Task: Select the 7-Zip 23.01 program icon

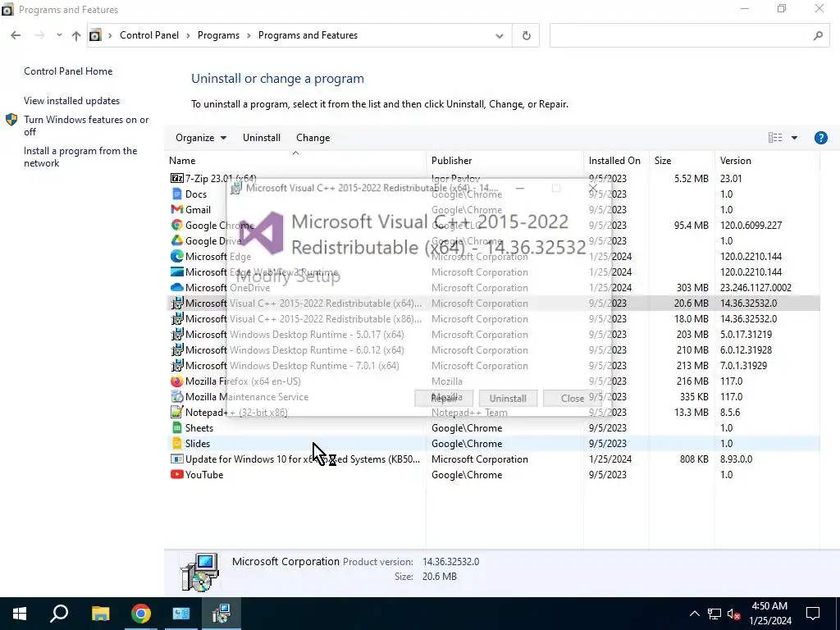Action: (177, 178)
